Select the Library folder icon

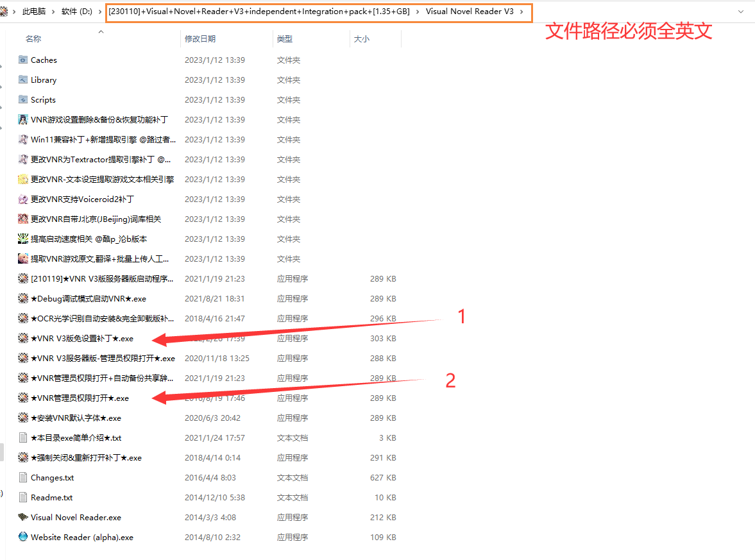[x=23, y=80]
